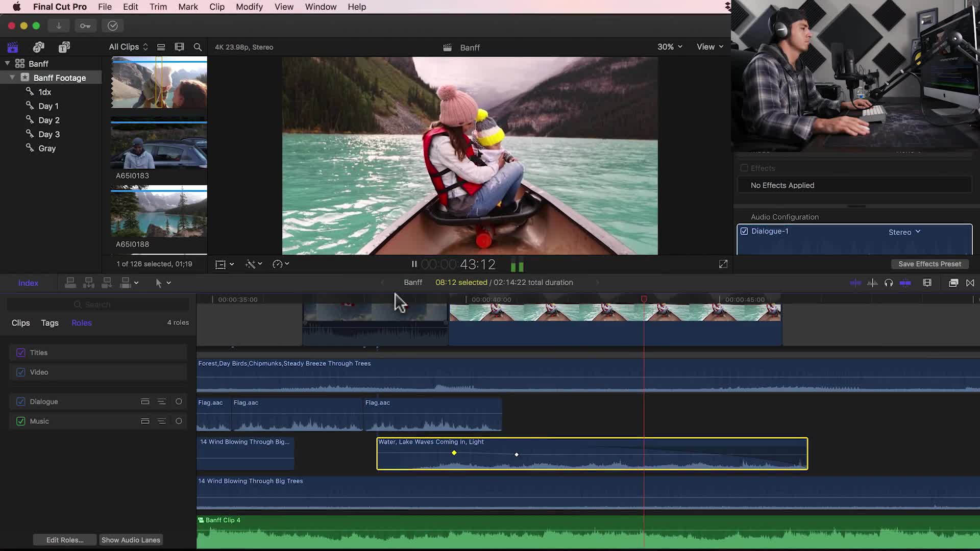The image size is (980, 551).
Task: Expand viewer to full screen
Action: point(723,264)
